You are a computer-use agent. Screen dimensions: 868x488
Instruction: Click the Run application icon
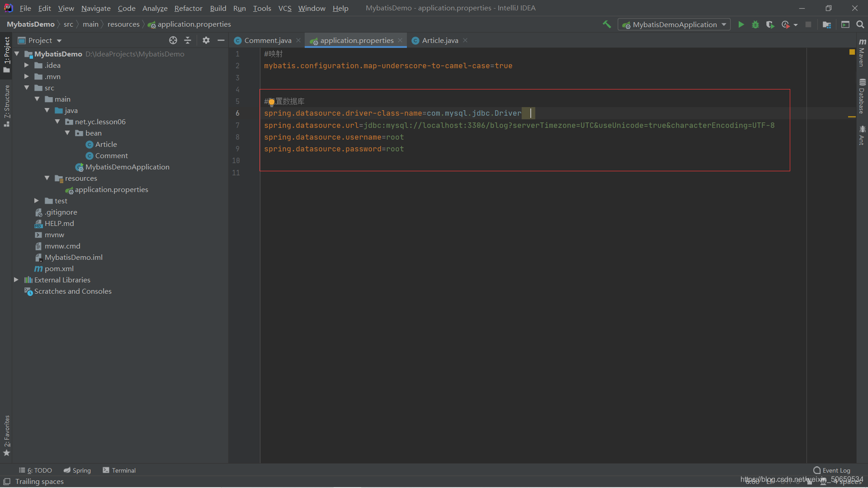pyautogui.click(x=741, y=24)
